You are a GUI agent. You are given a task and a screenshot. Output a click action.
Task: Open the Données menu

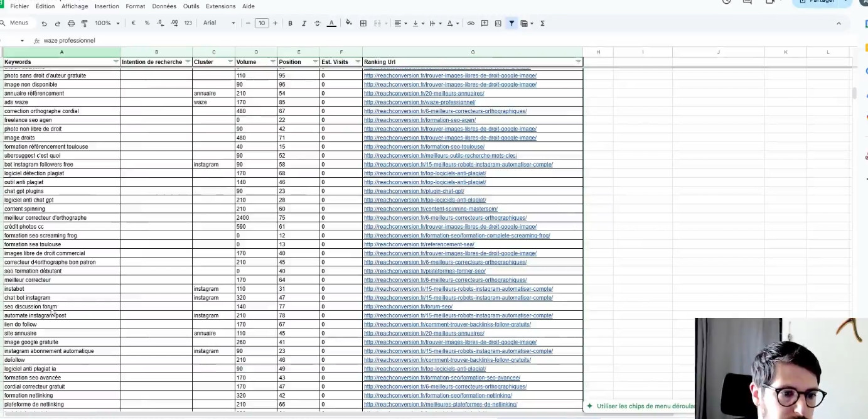(x=164, y=6)
